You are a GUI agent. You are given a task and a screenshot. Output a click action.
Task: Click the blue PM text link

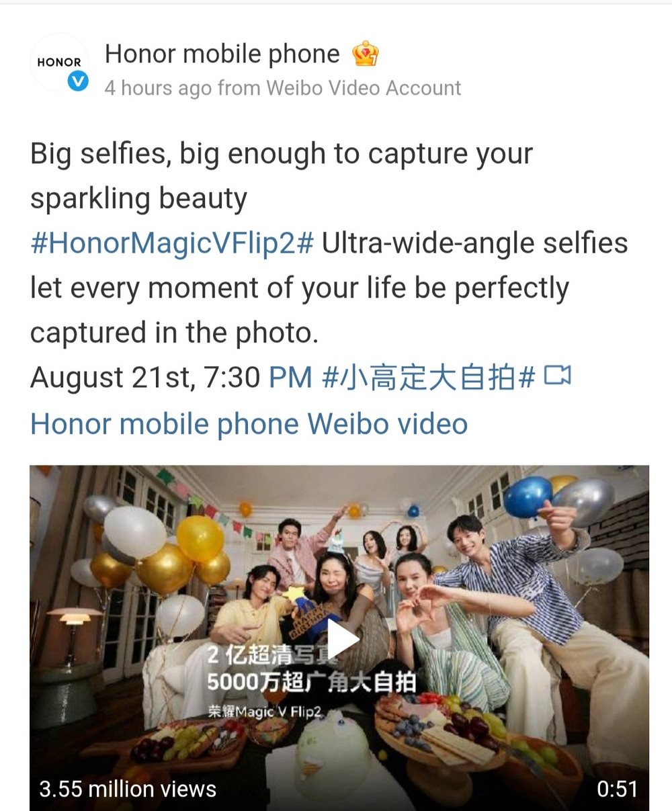tap(291, 378)
